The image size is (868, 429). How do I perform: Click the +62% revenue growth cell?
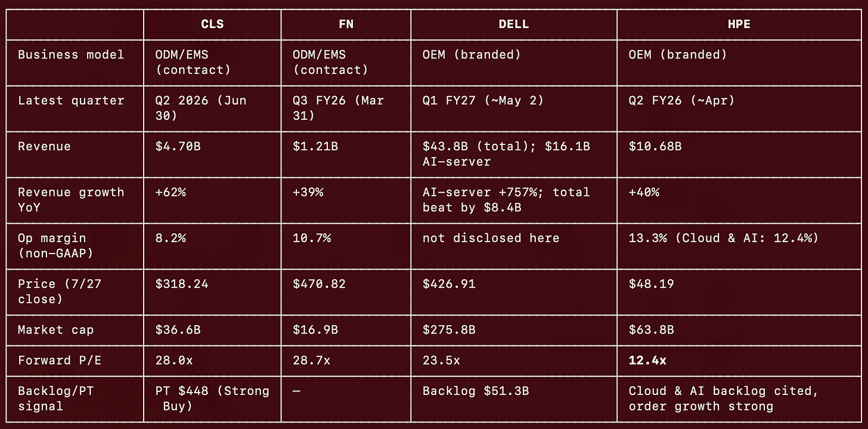[x=170, y=192]
